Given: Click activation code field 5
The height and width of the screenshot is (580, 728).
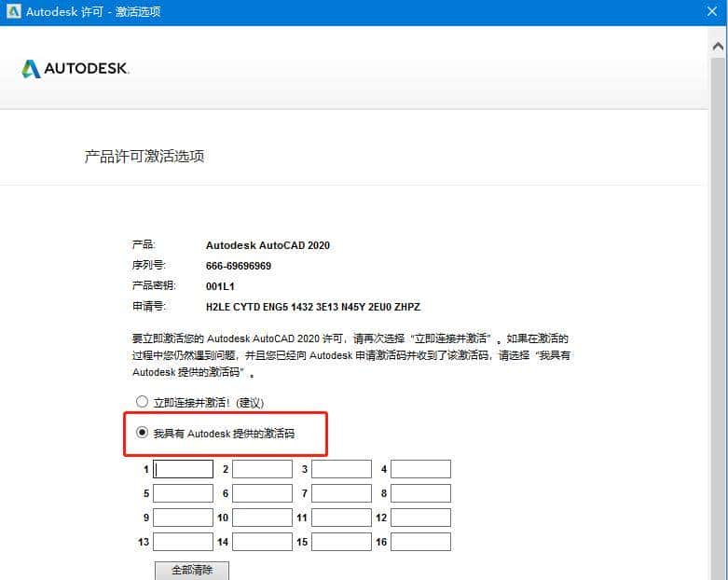Looking at the screenshot, I should (183, 493).
